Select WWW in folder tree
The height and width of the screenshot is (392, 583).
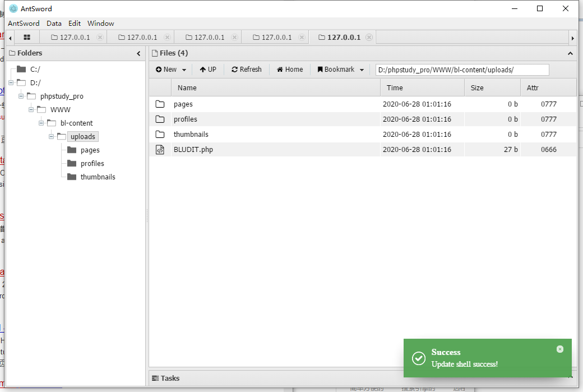tap(60, 109)
